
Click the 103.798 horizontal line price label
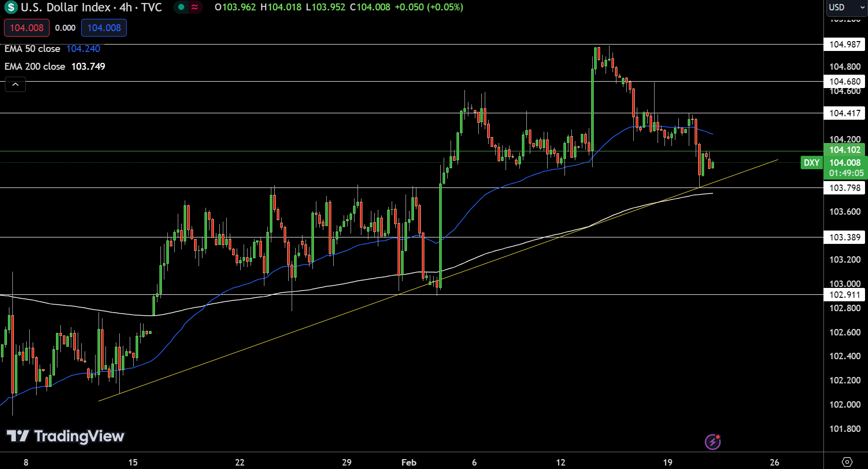[845, 188]
